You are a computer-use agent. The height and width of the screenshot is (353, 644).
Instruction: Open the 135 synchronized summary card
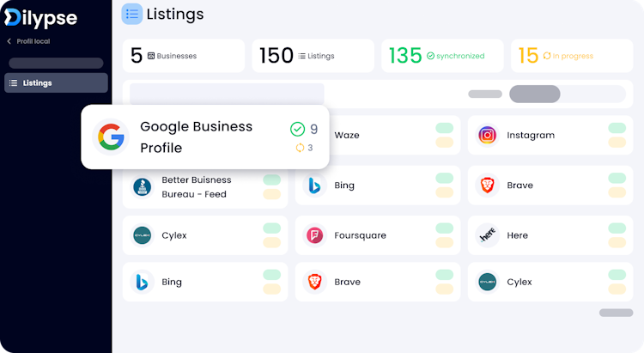442,56
